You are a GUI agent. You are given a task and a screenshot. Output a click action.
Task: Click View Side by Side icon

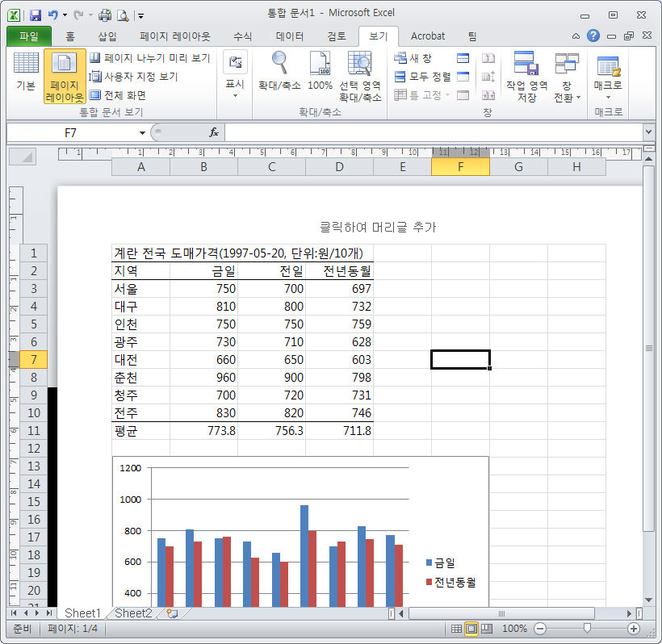pyautogui.click(x=488, y=58)
